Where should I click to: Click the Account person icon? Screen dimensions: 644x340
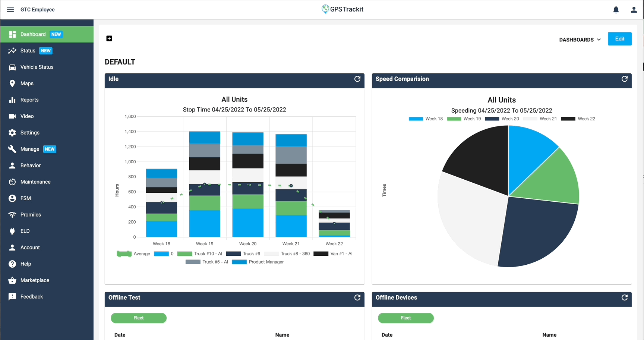[x=12, y=248]
